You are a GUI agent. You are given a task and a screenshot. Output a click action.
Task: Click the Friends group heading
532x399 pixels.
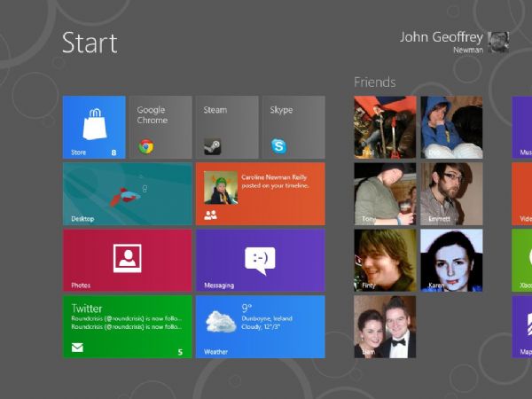coord(374,82)
